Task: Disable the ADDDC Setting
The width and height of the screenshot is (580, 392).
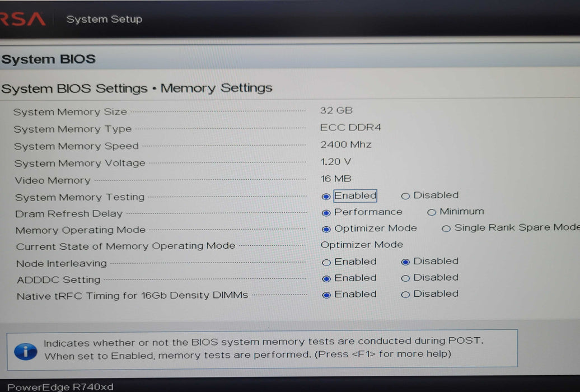Action: (x=405, y=278)
